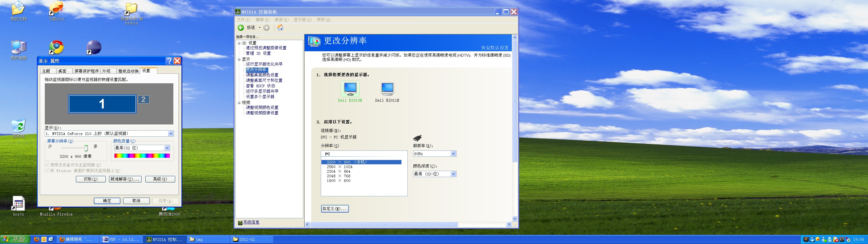Click Messenger person tray icon
The image size is (868, 244).
(824, 240)
